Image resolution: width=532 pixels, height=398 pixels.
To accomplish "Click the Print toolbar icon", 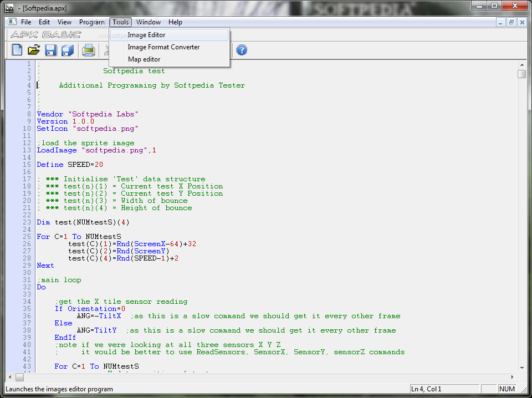I will coord(89,50).
